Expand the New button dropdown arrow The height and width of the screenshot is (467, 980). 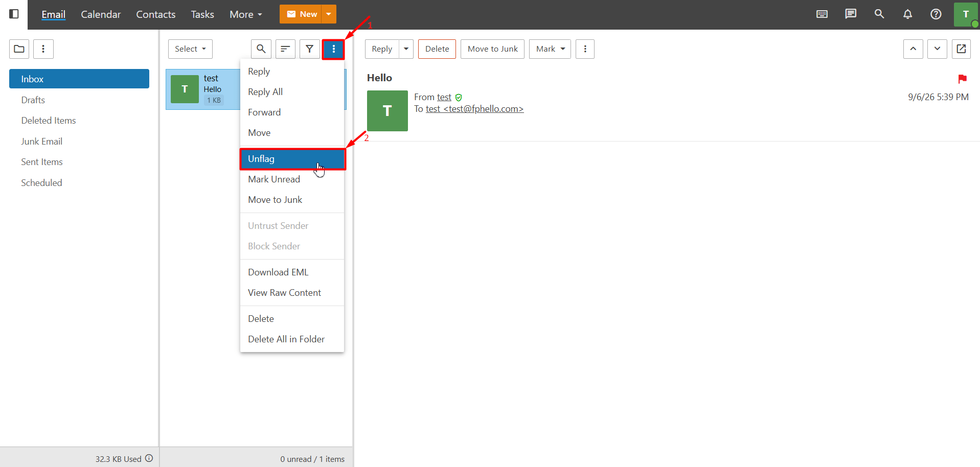329,14
